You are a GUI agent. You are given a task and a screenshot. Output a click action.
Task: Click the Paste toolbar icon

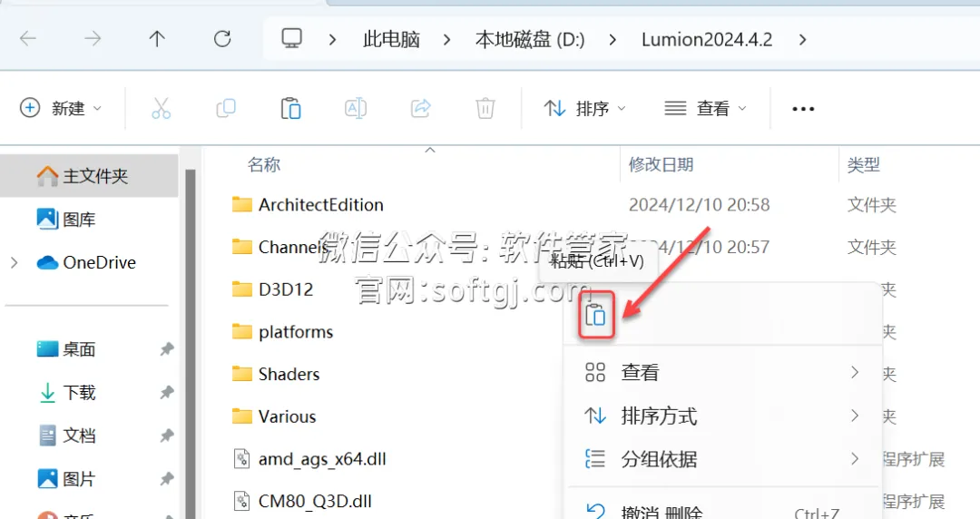290,108
